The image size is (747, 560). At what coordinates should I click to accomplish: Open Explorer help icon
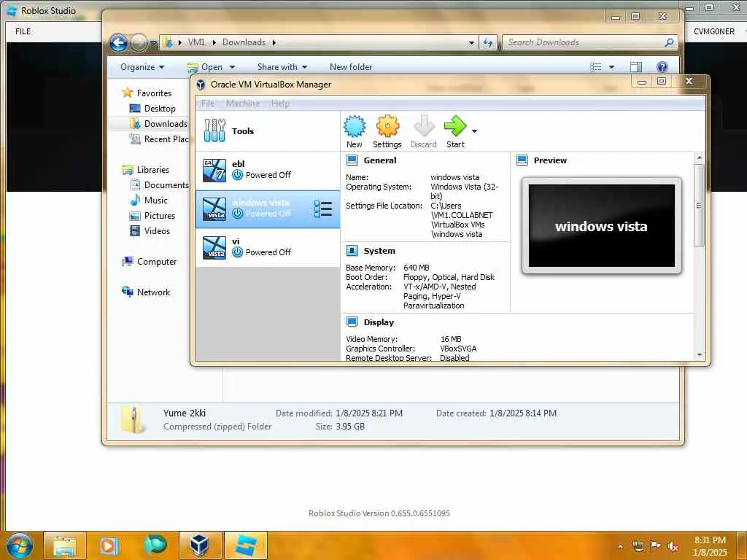662,67
